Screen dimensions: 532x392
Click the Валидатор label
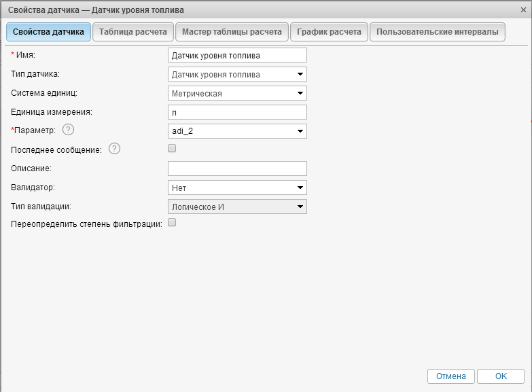(x=33, y=188)
